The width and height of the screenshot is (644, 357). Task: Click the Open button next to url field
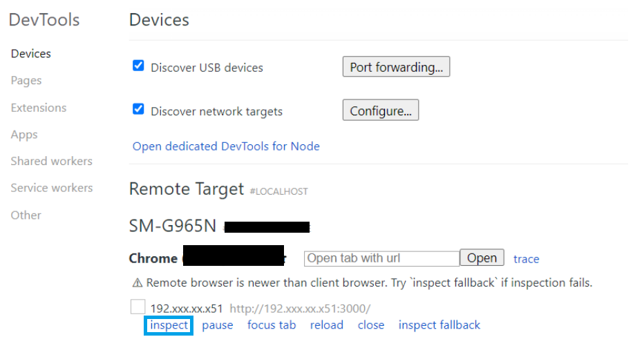tap(482, 258)
